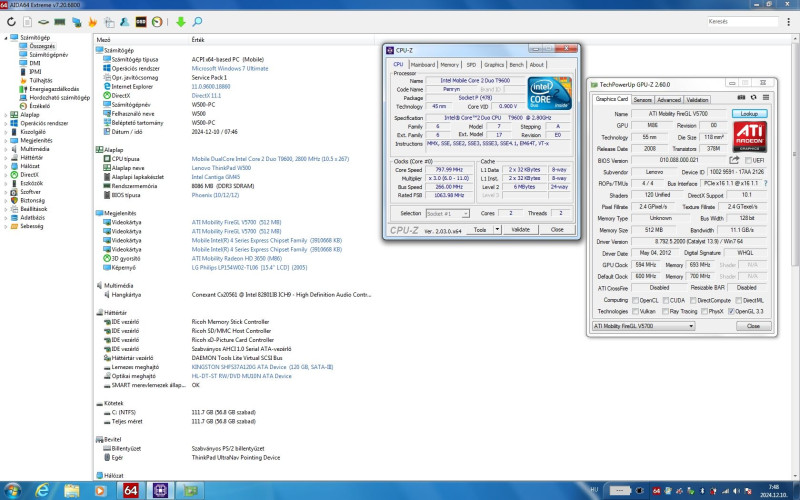Image resolution: width=800 pixels, height=500 pixels.
Task: Open the Advanced tab in GPU-Z
Action: tap(669, 99)
